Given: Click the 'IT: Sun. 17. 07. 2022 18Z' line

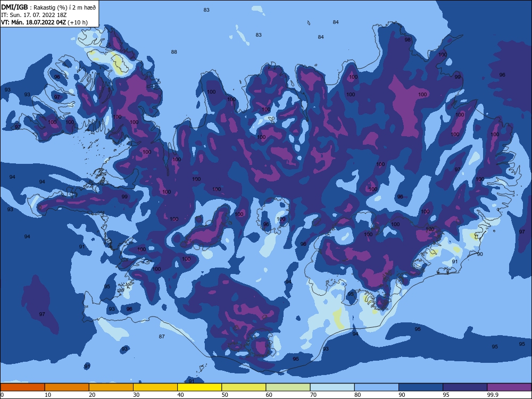Looking at the screenshot, I should [34, 15].
